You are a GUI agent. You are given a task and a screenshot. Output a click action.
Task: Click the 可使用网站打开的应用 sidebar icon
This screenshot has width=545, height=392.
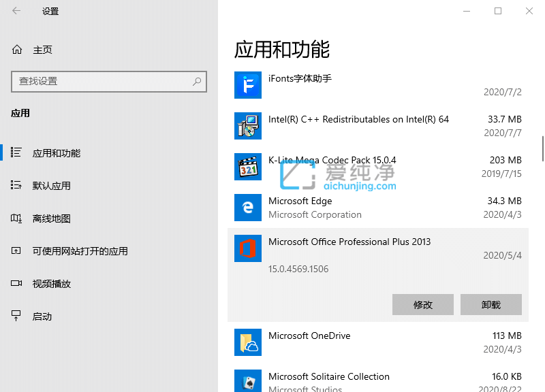point(16,250)
